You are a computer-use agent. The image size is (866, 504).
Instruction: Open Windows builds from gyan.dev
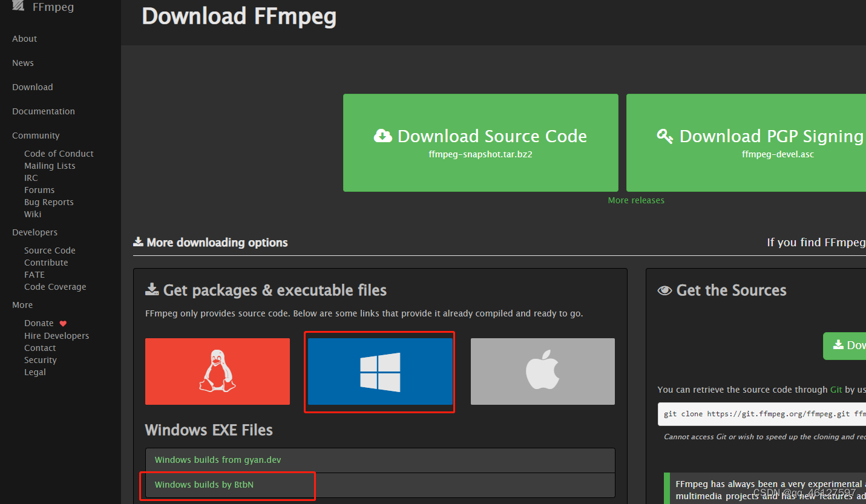tap(218, 460)
